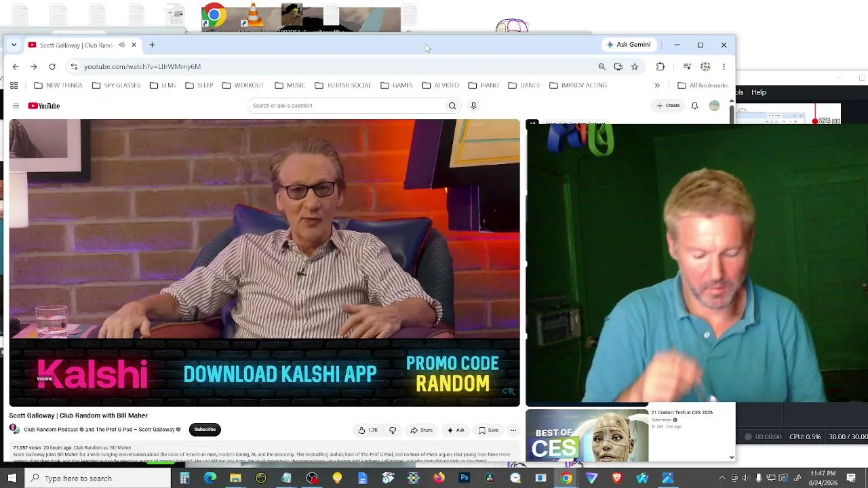
Task: Show hidden bookmarks with the double chevron
Action: click(x=657, y=85)
